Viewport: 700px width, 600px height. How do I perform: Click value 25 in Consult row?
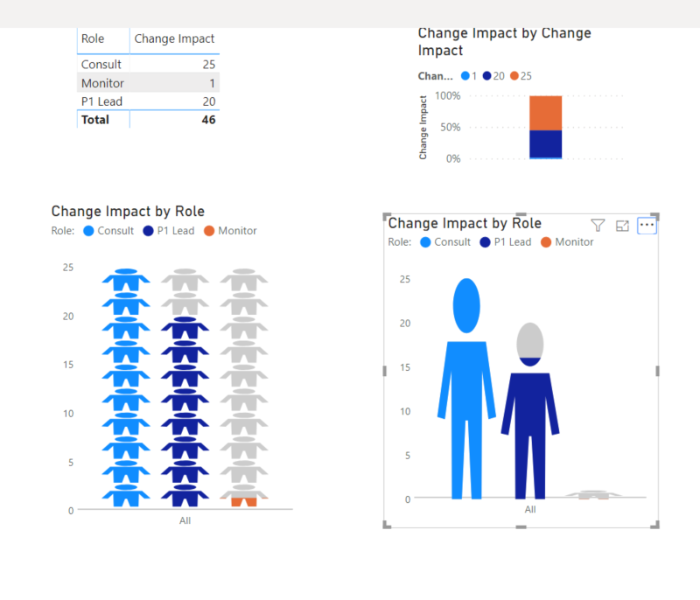coord(209,64)
